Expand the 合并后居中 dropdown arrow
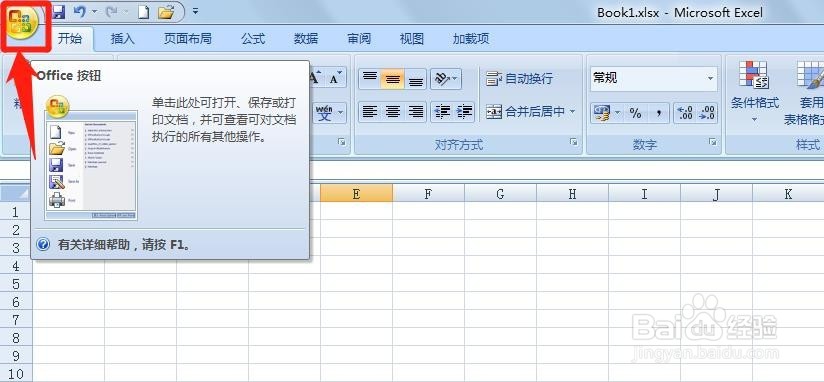This screenshot has height=382, width=824. click(x=572, y=112)
